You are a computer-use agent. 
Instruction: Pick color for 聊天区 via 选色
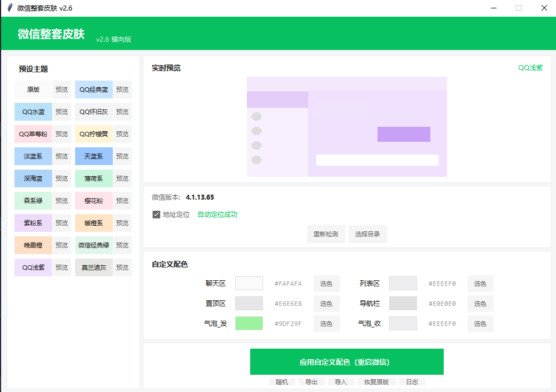tap(326, 284)
